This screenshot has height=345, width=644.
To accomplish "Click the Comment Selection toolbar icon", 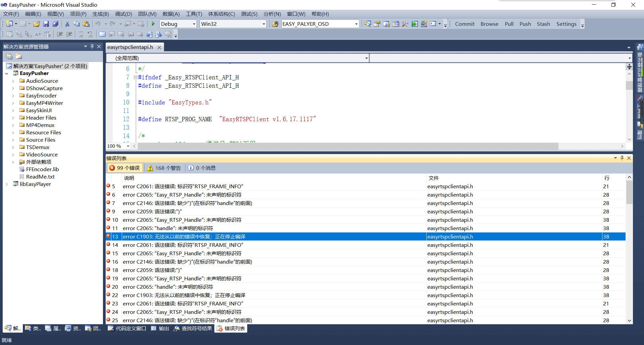I will 81,34.
